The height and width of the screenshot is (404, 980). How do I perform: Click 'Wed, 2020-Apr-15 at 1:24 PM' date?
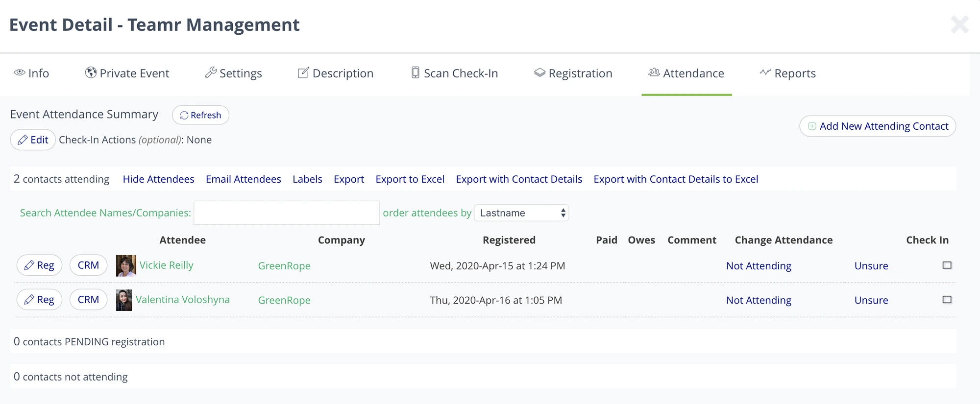497,266
